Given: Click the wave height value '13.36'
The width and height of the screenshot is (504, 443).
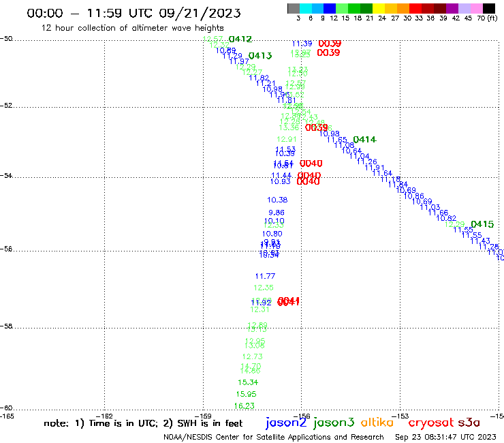Looking at the screenshot, I should (289, 127).
